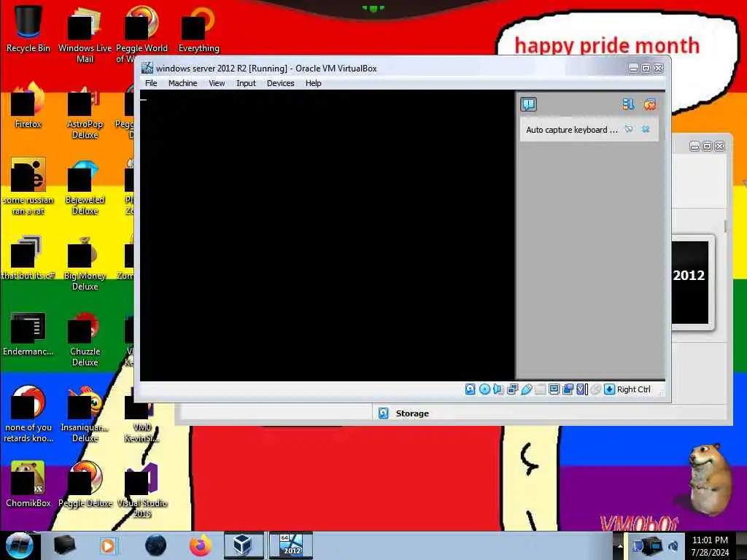
Task: Click the USB devices status icon
Action: (x=527, y=389)
